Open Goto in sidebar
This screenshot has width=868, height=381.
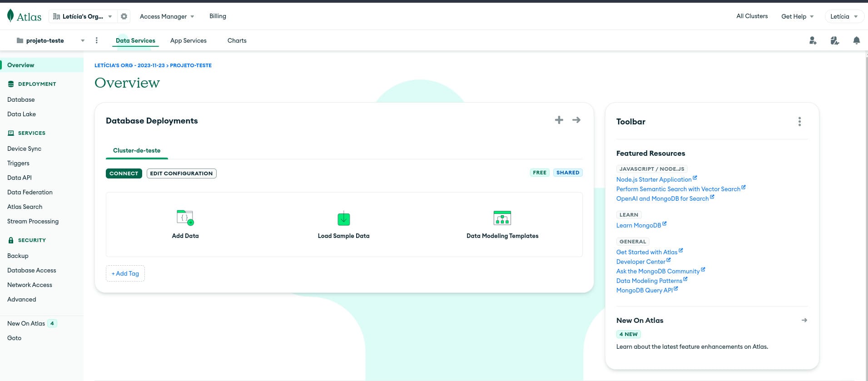coord(14,338)
